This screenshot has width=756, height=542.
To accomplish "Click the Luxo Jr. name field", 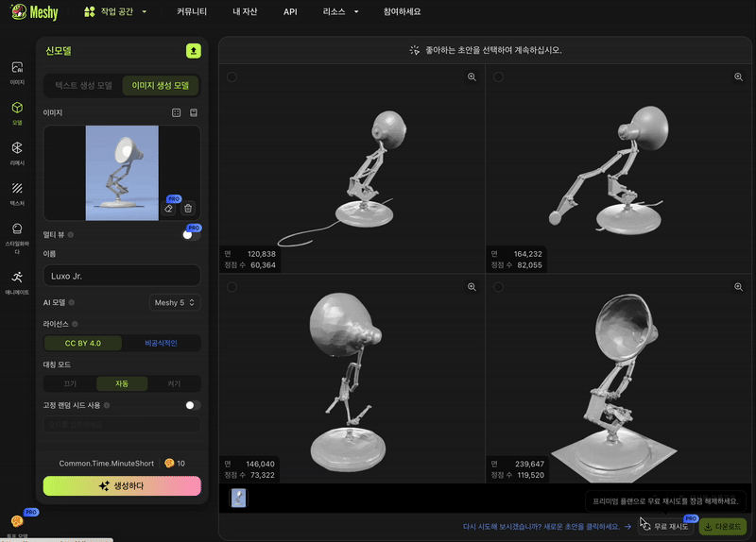I will click(122, 276).
